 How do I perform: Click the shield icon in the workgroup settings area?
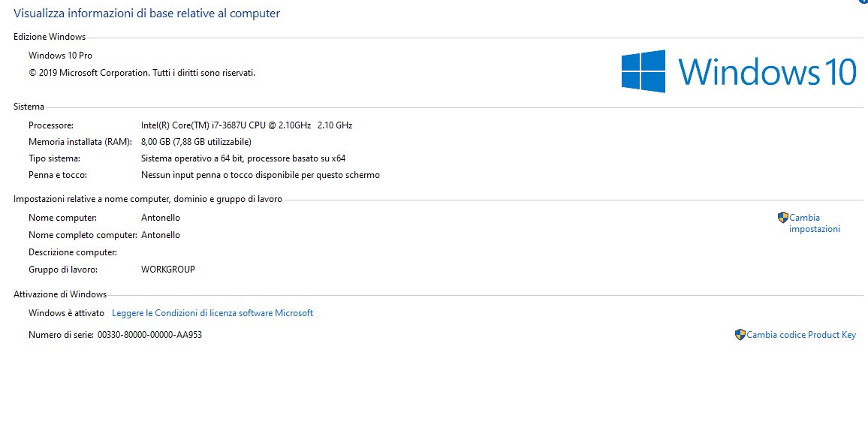pos(782,217)
